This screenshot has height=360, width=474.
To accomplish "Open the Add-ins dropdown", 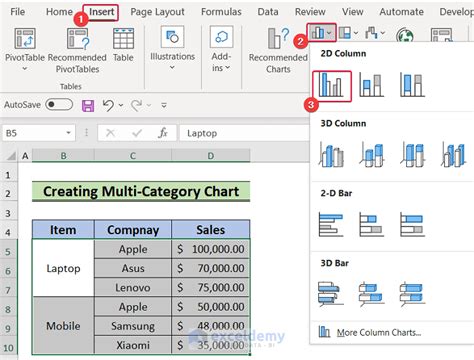I will pos(221,49).
